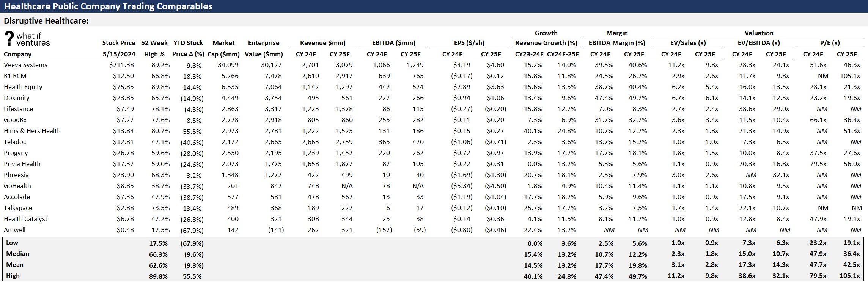Viewport: 868px width, 284px height.
Task: Select the 52 Week column header
Action: pyautogui.click(x=154, y=43)
